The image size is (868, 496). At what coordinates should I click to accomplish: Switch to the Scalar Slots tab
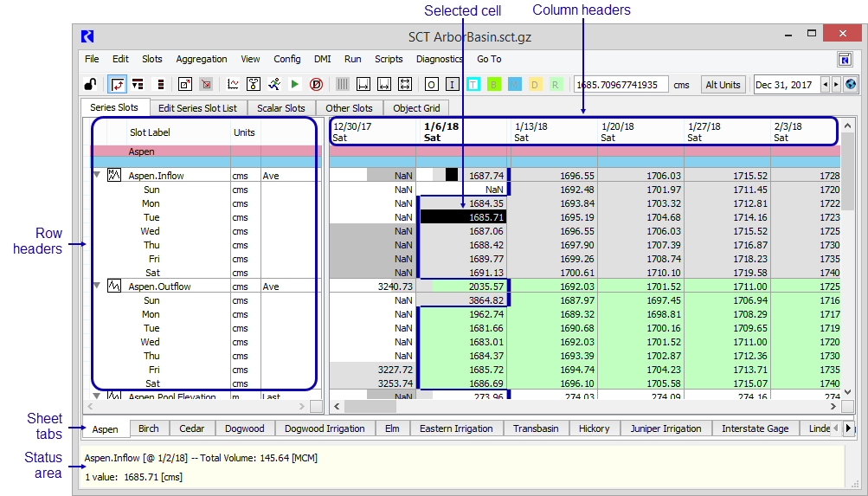tap(280, 108)
